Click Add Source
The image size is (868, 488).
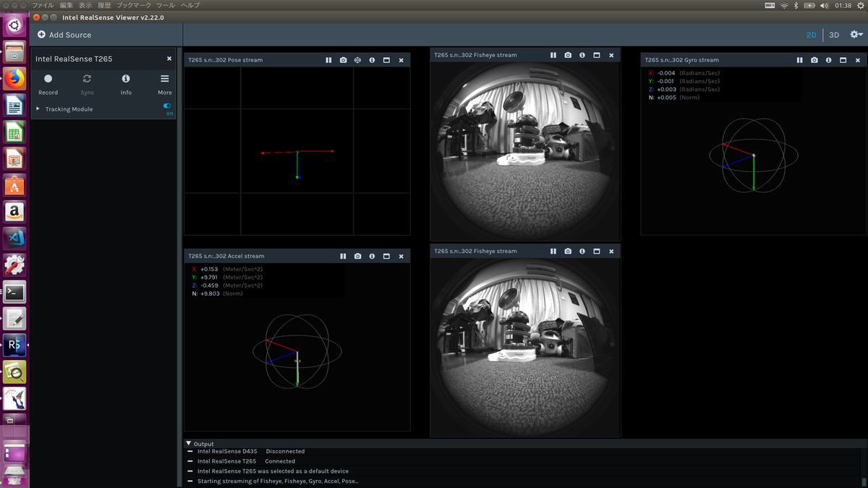(64, 35)
